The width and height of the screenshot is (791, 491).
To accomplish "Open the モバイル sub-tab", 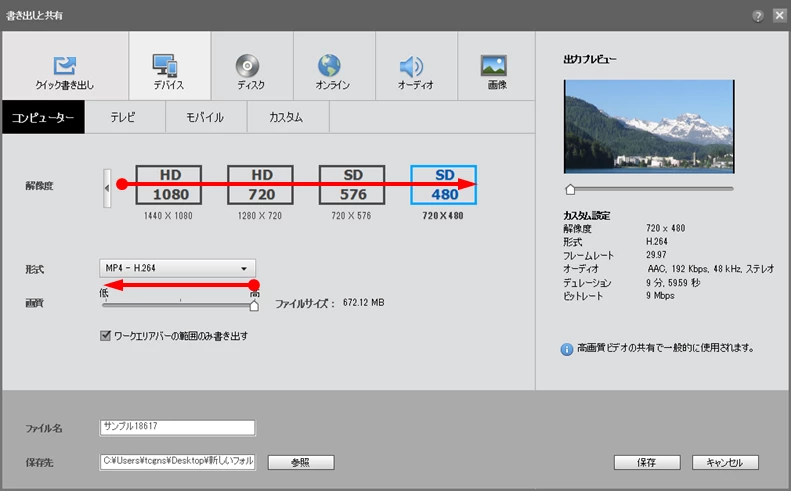I will tap(206, 117).
